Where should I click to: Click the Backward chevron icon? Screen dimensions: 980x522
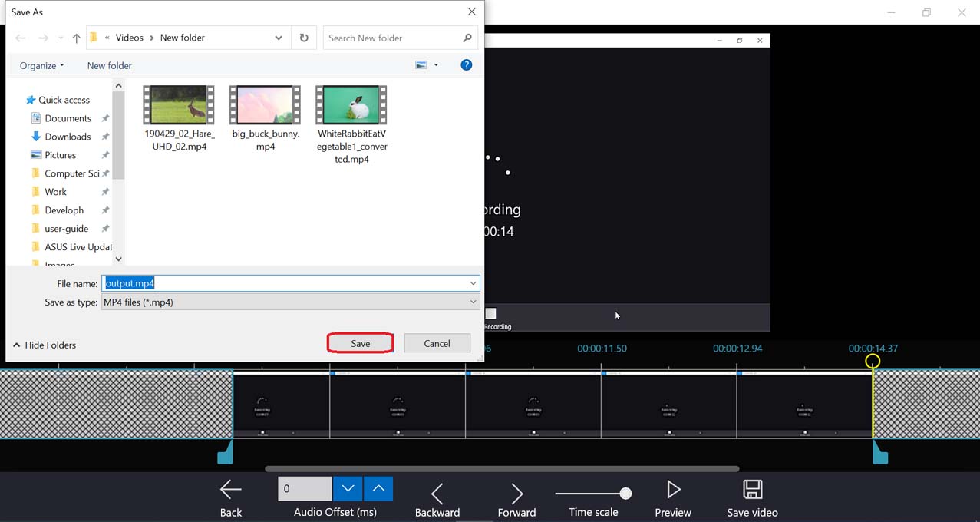(437, 493)
